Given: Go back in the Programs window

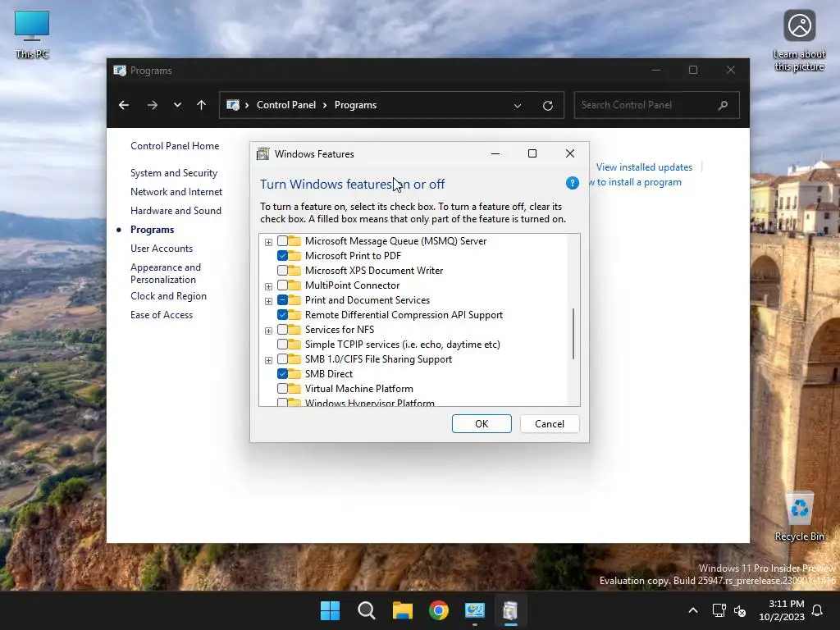Looking at the screenshot, I should [x=124, y=105].
